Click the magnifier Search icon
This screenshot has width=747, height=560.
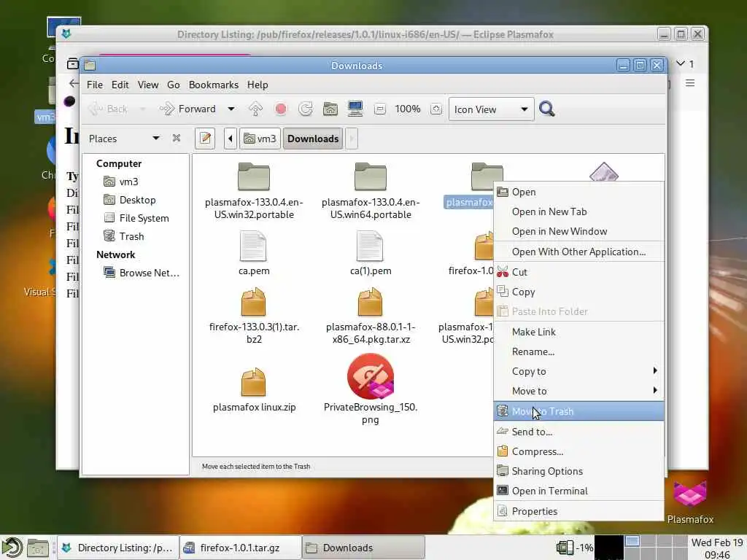[546, 109]
